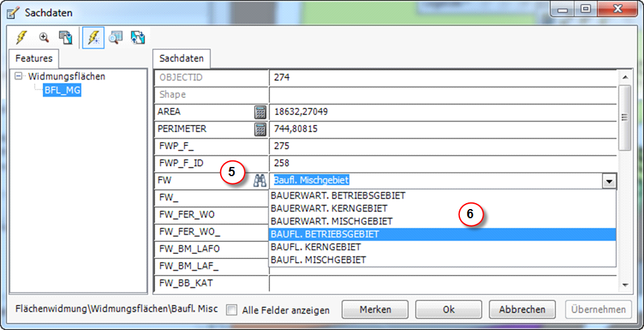Click the magnifier zoom-to-feature icon
Viewport: 644px width, 330px height.
pos(44,37)
